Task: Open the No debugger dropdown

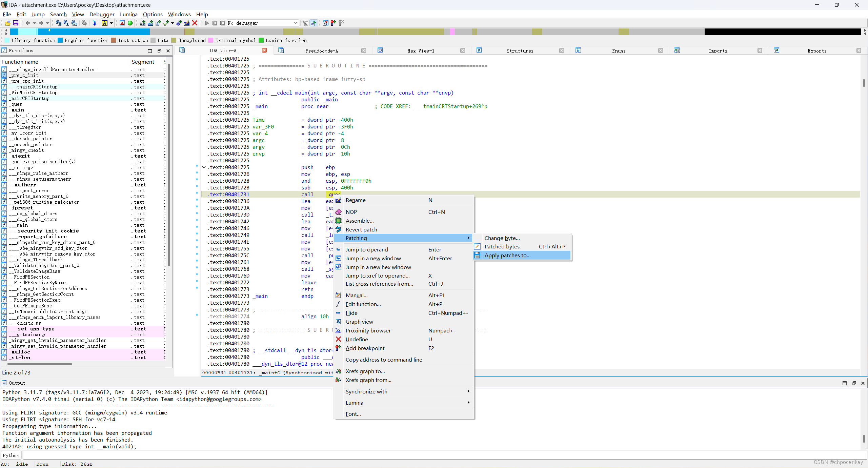Action: pyautogui.click(x=295, y=23)
